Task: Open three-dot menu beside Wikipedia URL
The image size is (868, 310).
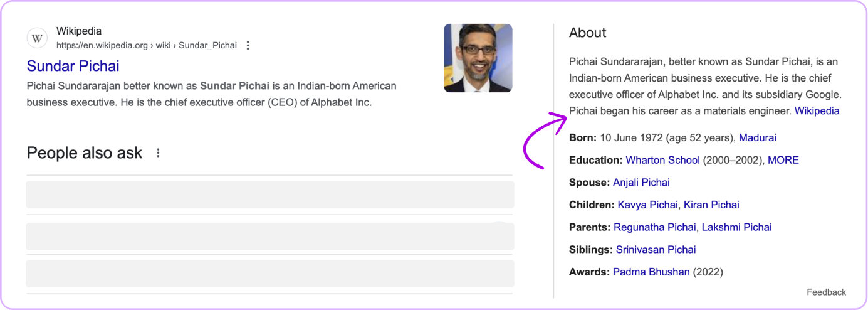Action: (248, 45)
